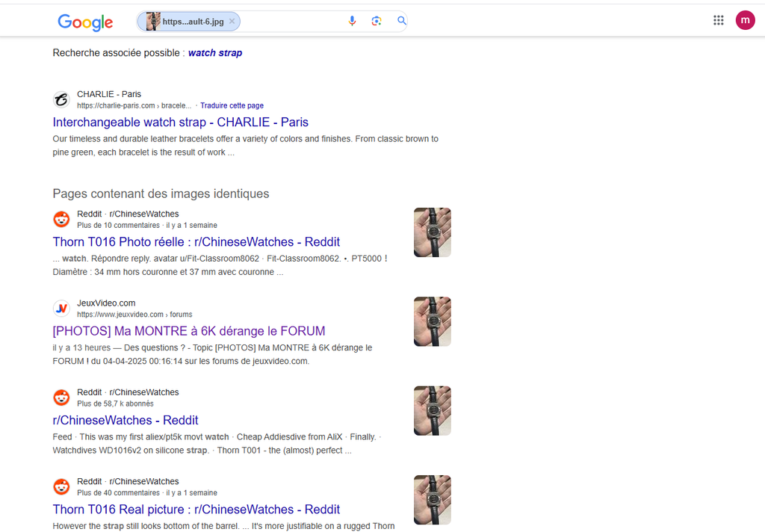Open the 'watch strap' related search
This screenshot has height=532, width=765.
tap(215, 53)
